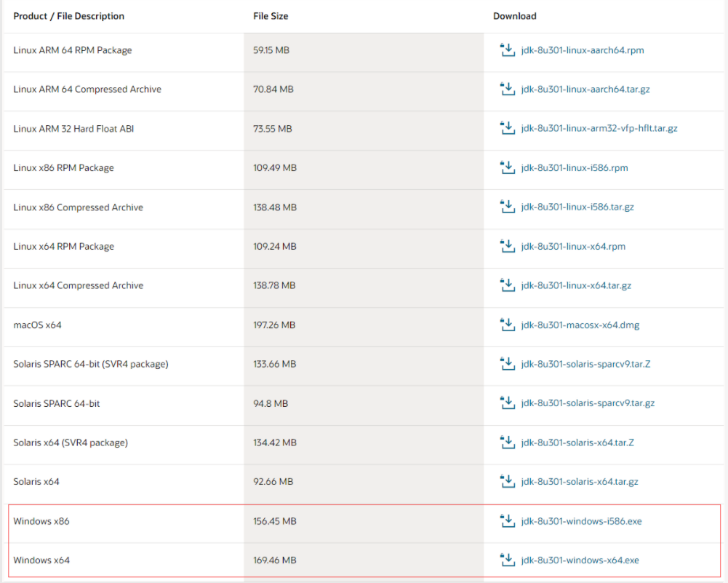
Task: Click download icon for linux-aarch64.rpm
Action: coord(508,49)
